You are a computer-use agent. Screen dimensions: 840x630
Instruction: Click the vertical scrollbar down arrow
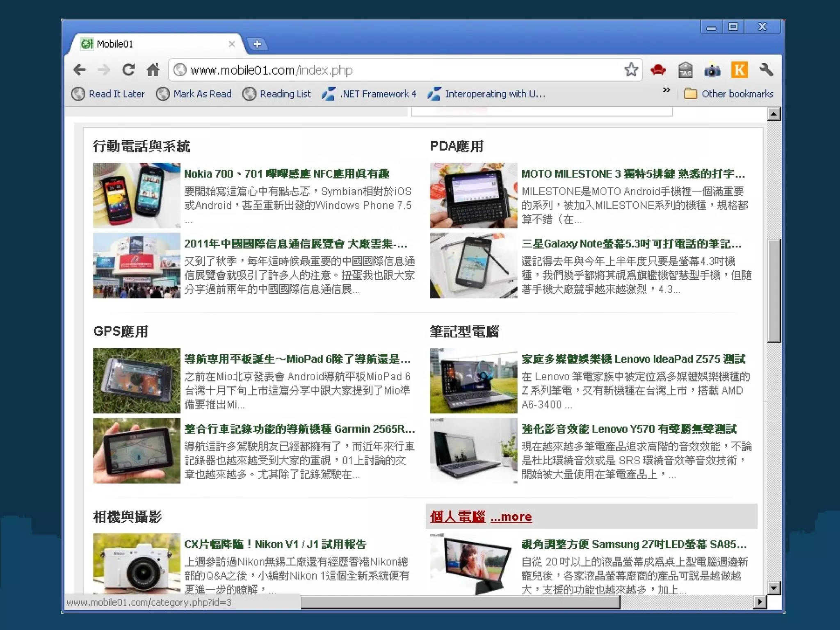[x=774, y=588]
